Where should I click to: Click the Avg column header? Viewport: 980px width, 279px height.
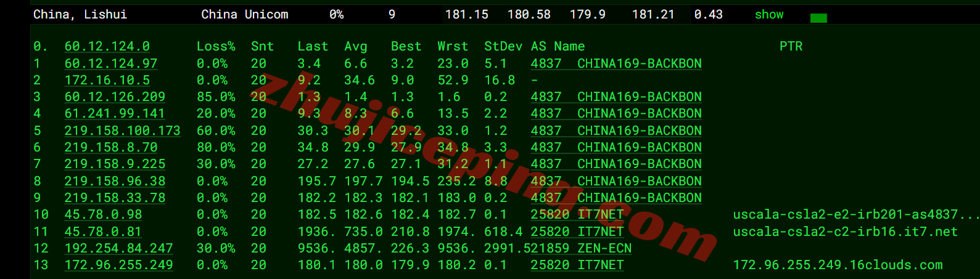355,46
